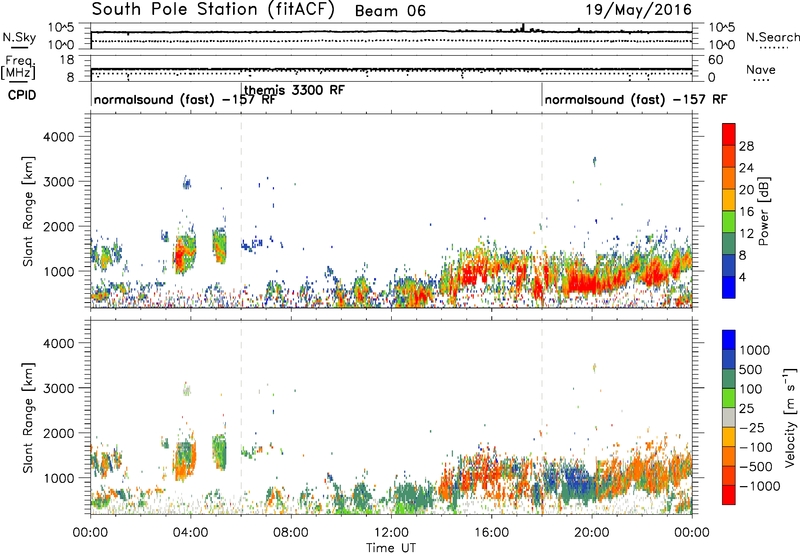This screenshot has width=800, height=554.
Task: Pick the red top segment of the power colorbar
Action: point(729,134)
